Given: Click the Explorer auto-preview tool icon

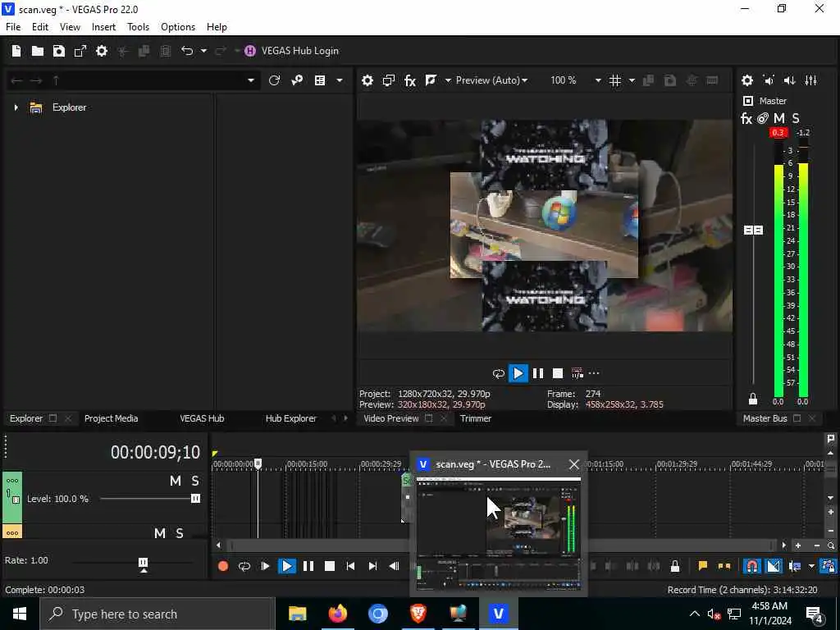Looking at the screenshot, I should tap(297, 80).
